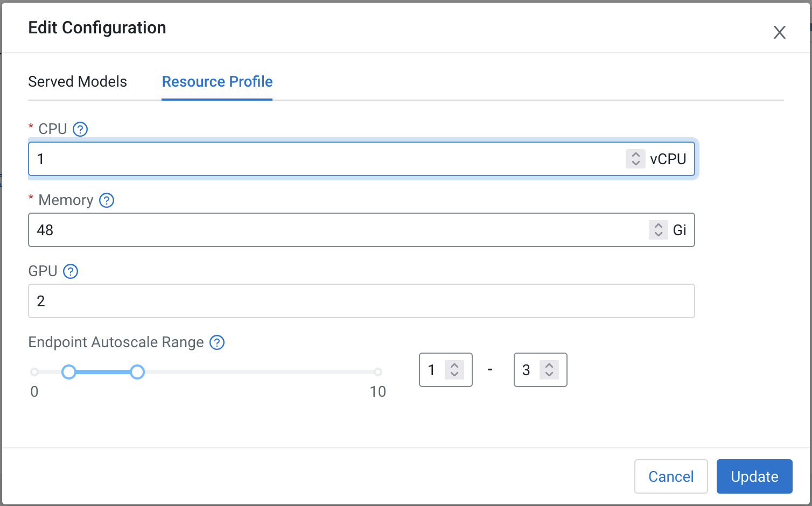The image size is (812, 506).
Task: Click the CPU help question mark icon
Action: [80, 129]
